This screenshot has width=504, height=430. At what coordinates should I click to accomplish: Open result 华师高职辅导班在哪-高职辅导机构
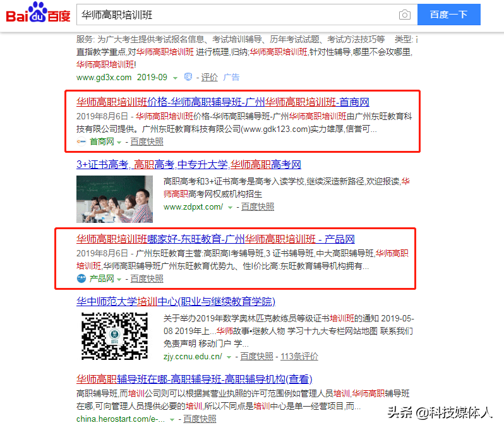click(194, 379)
